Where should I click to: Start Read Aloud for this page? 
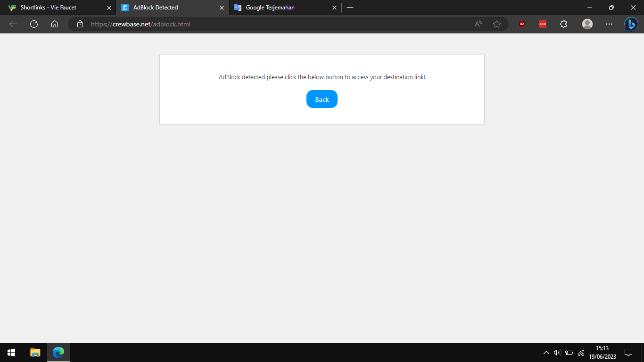coord(478,24)
